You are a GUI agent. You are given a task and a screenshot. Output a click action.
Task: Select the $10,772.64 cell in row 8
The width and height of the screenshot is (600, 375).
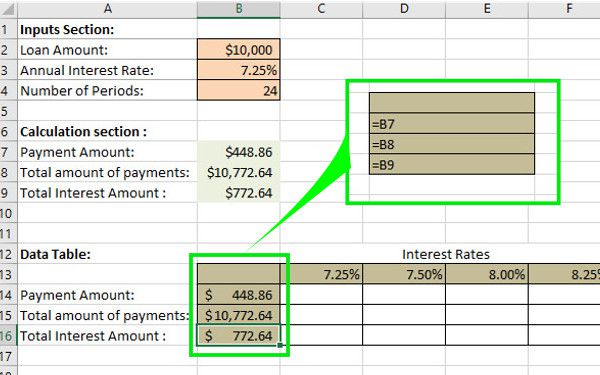pyautogui.click(x=239, y=172)
